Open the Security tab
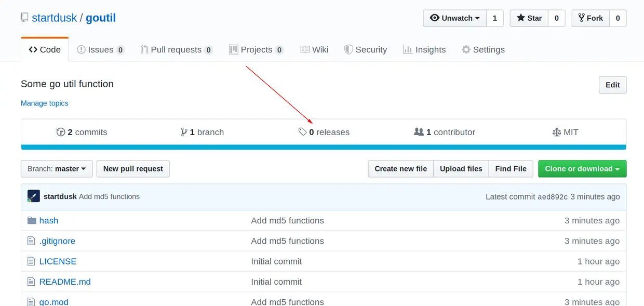The height and width of the screenshot is (306, 644). pyautogui.click(x=366, y=49)
